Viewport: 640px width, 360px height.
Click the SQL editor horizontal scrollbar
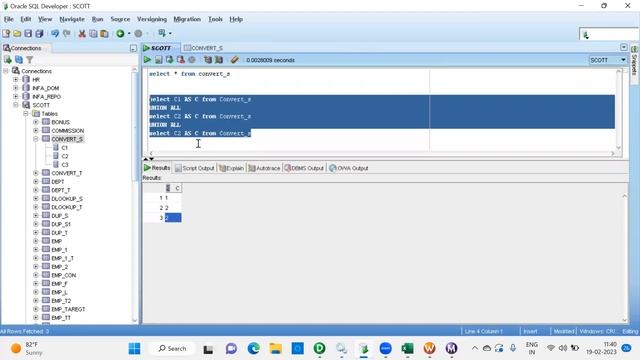click(x=381, y=153)
